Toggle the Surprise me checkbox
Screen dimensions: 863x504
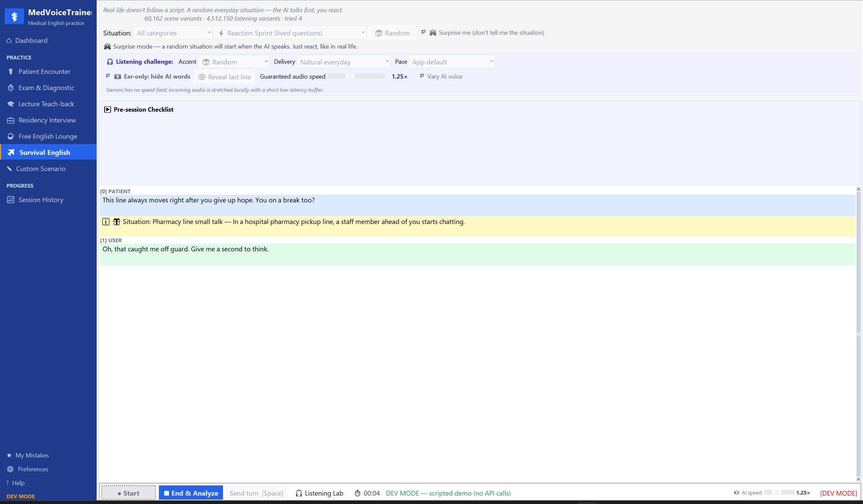click(424, 32)
